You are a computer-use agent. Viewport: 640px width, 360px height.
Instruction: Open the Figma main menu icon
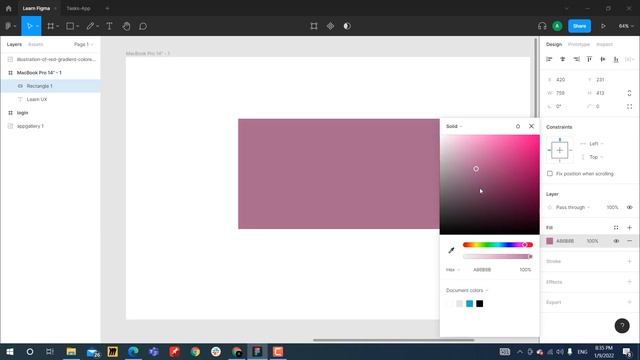tap(8, 26)
